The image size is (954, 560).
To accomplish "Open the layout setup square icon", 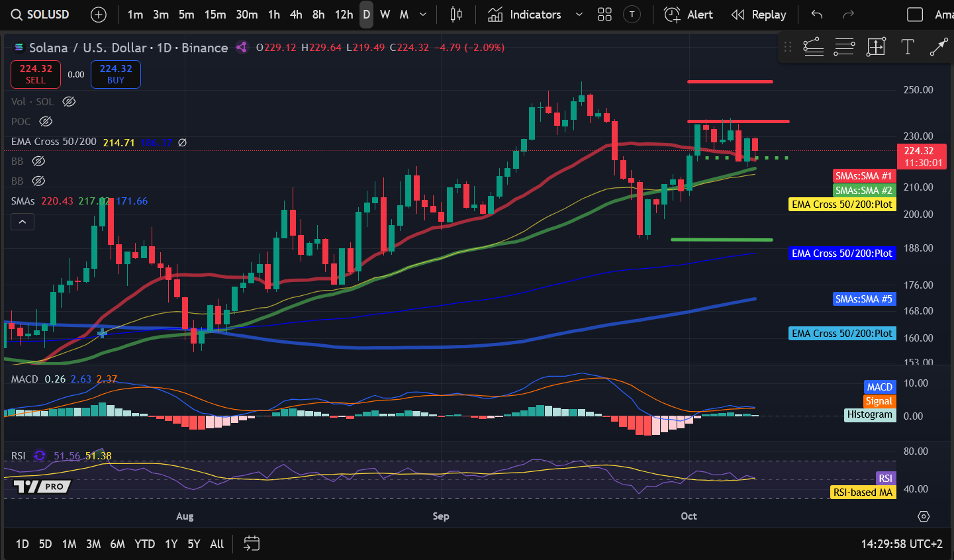I will click(x=915, y=15).
